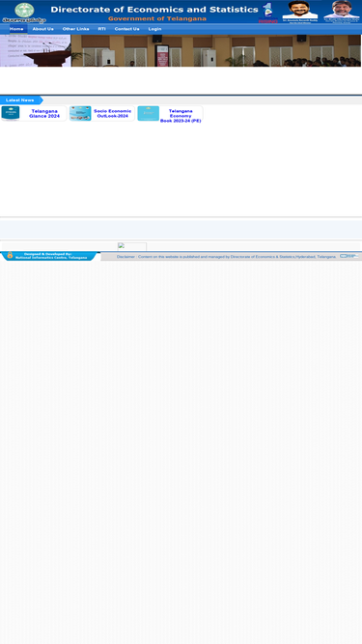The width and height of the screenshot is (362, 644).
Task: Click the rightmost minister portrait in header
Action: pyautogui.click(x=342, y=12)
